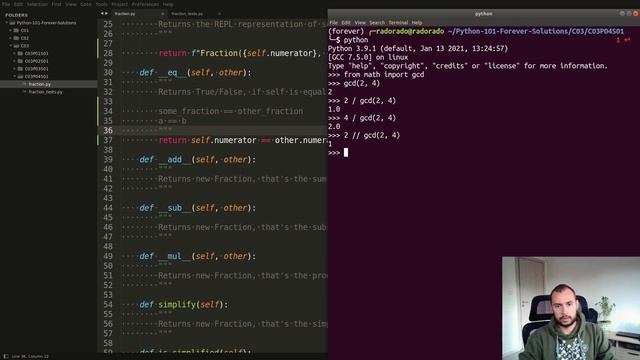Open the Sublime Text View menu
Screen dimensions: 640x360
71,4
